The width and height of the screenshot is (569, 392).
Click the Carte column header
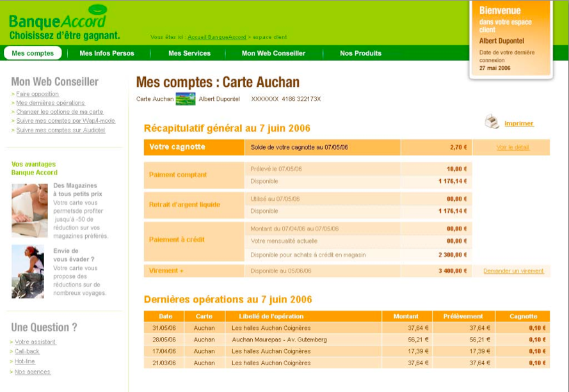[x=204, y=316]
